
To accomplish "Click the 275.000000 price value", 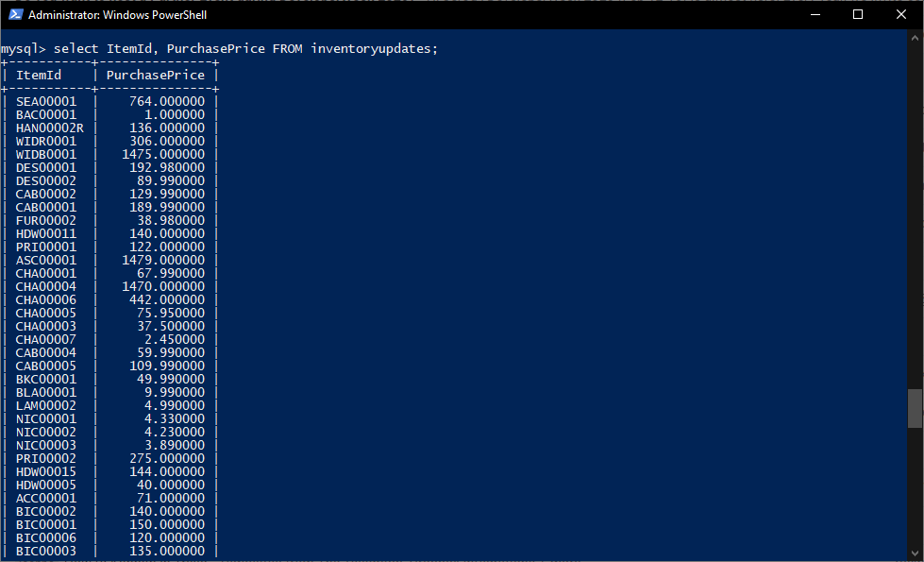I will pos(167,458).
